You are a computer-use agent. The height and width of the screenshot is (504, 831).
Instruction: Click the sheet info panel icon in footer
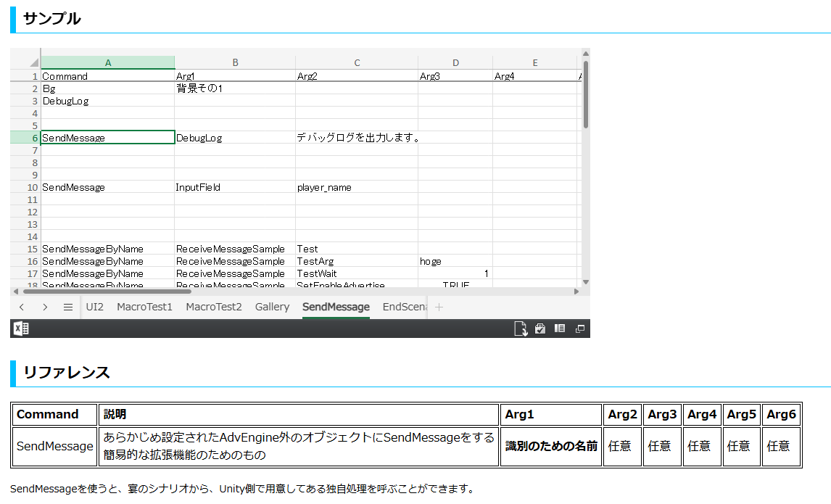tap(560, 329)
